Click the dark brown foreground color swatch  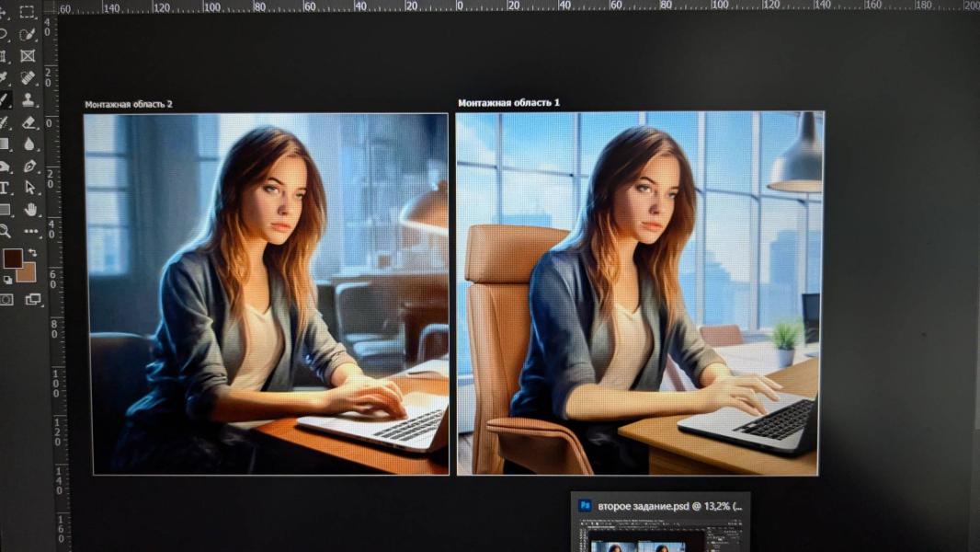11,259
